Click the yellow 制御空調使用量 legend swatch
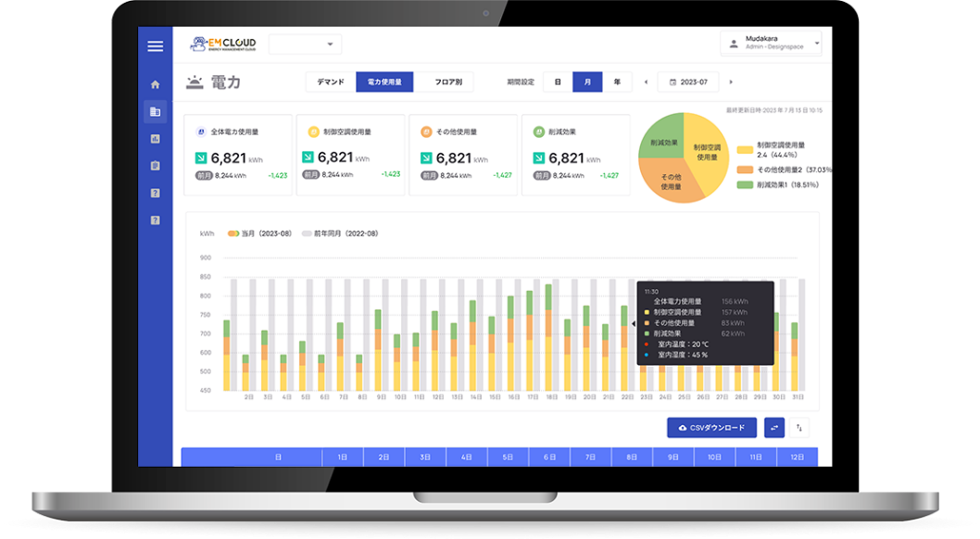This screenshot has width=980, height=539. coord(745,149)
